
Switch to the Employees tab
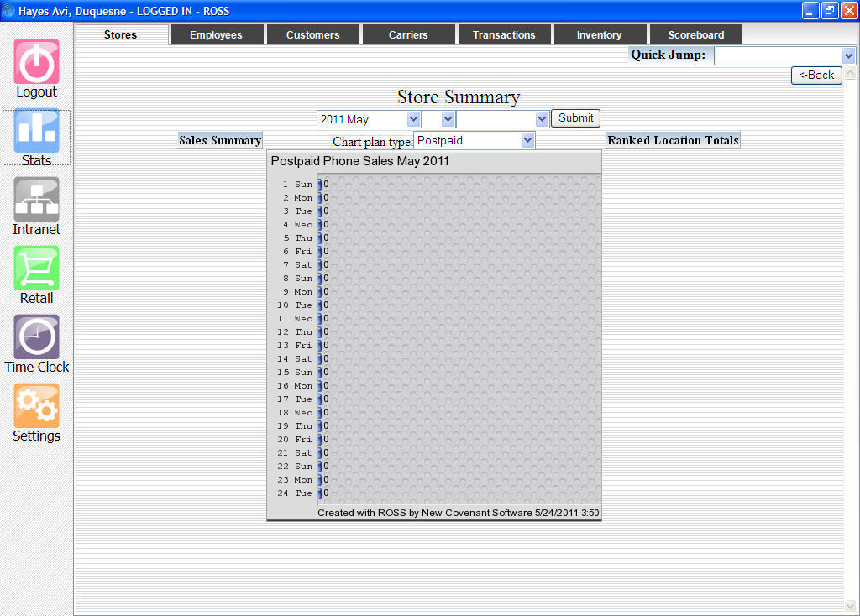tap(217, 34)
